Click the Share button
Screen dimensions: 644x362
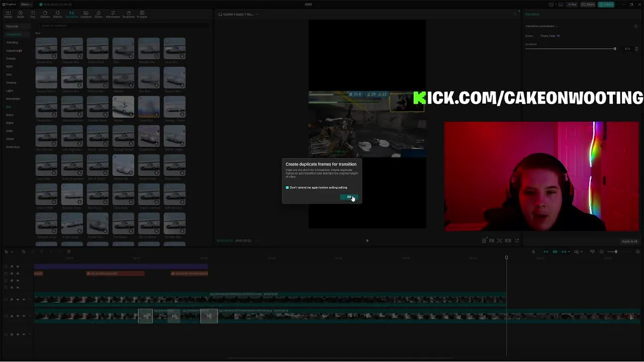tap(588, 5)
